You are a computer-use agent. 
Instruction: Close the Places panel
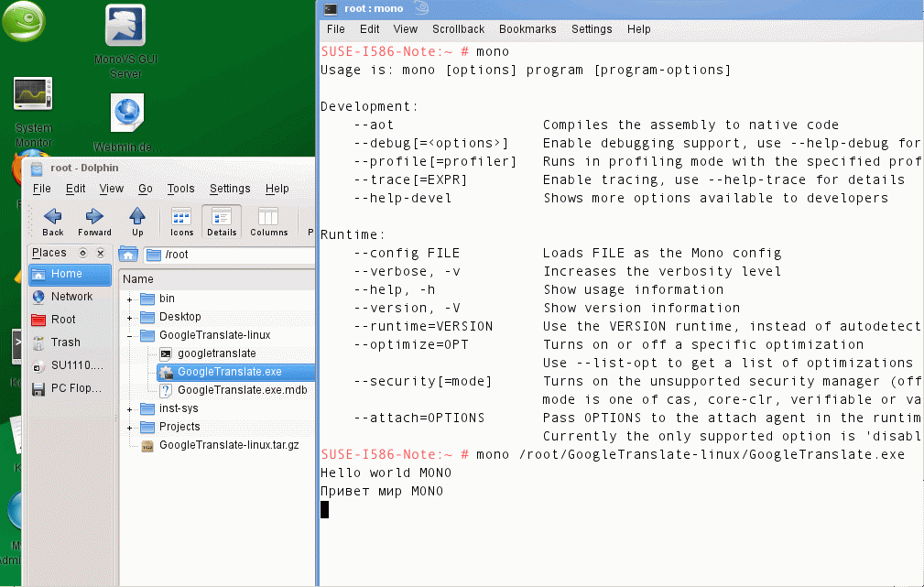tap(101, 253)
